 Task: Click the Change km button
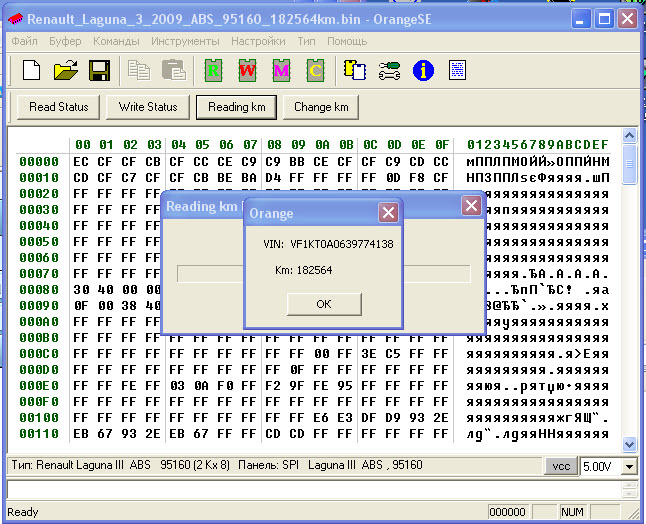click(x=321, y=107)
